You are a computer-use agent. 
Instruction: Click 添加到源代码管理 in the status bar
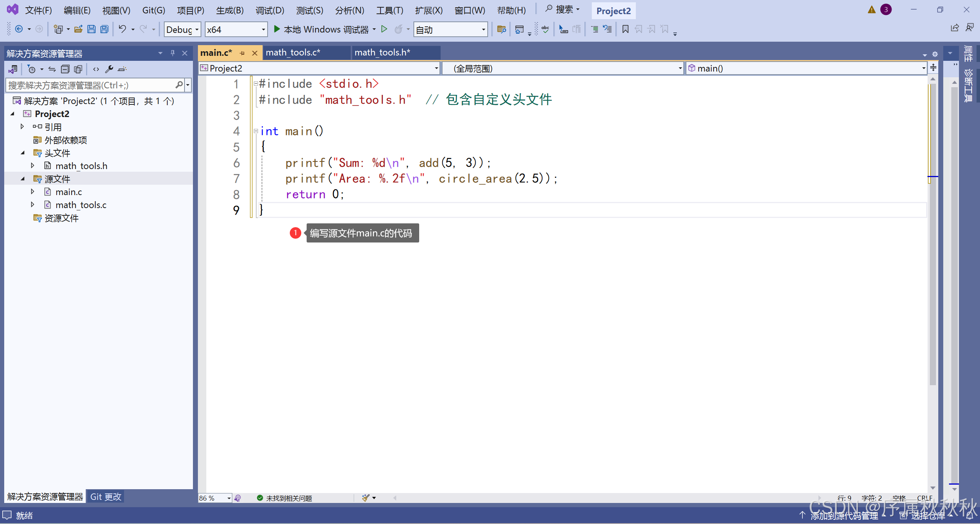[x=844, y=516]
